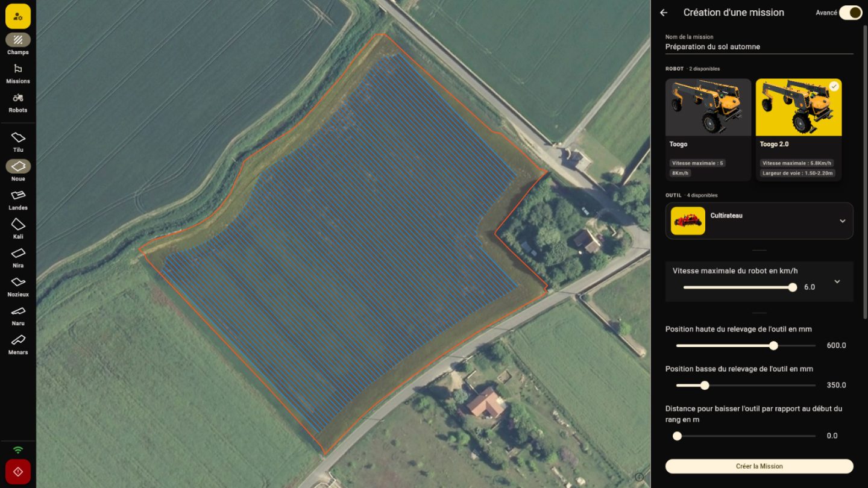Click the Cultirateau tool thumbnail image

point(688,221)
